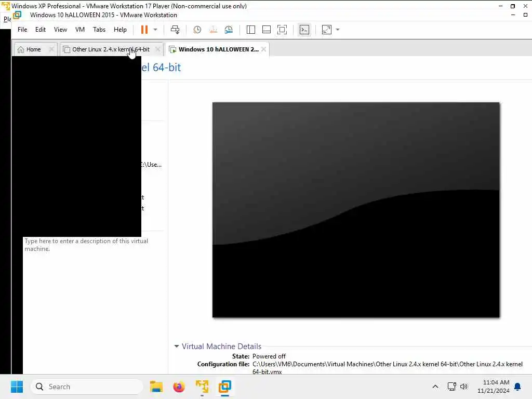Click the Home tab house icon

(x=21, y=49)
